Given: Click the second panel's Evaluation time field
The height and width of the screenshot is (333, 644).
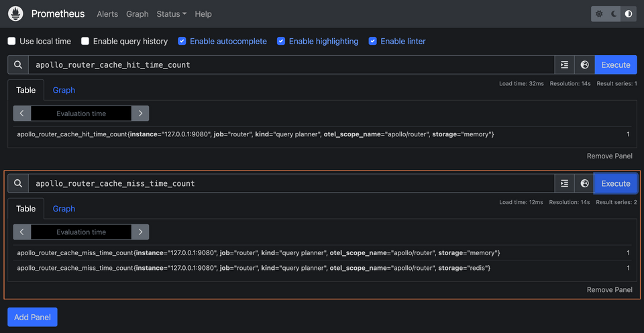Looking at the screenshot, I should (x=81, y=232).
